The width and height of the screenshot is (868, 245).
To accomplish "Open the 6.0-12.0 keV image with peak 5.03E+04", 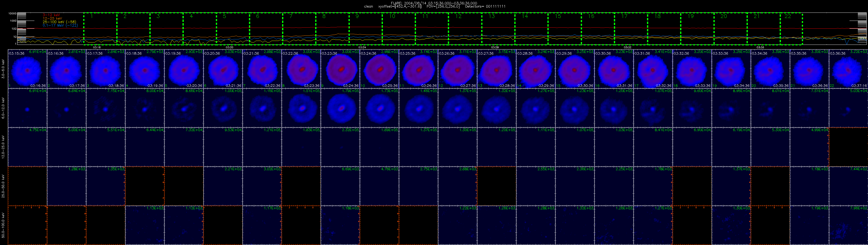I will (x=848, y=108).
